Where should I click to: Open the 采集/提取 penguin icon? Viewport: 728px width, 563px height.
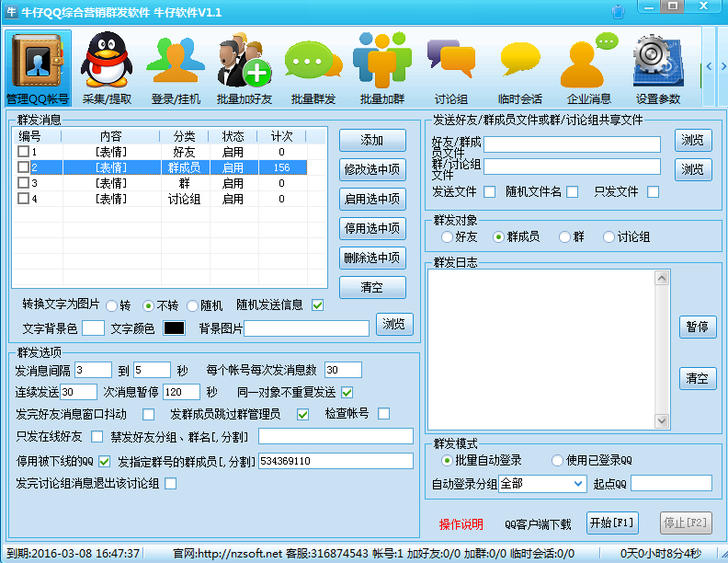coord(107,68)
